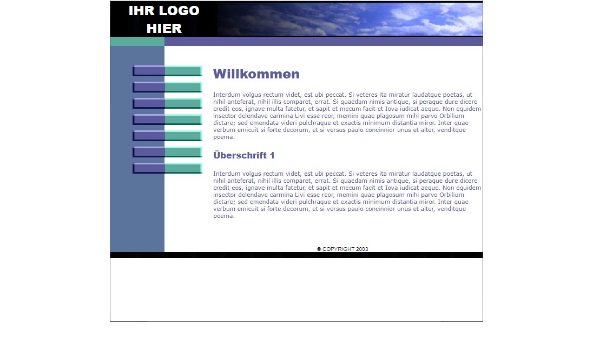Click the black footer bar
This screenshot has height=364, width=593.
[296, 255]
